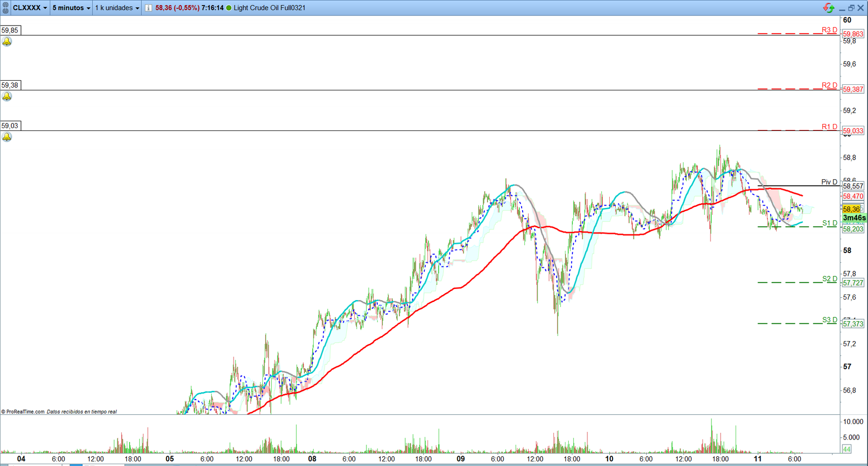Image resolution: width=868 pixels, height=466 pixels.
Task: Click the alert bell under the 59,85 level
Action: pyautogui.click(x=7, y=42)
